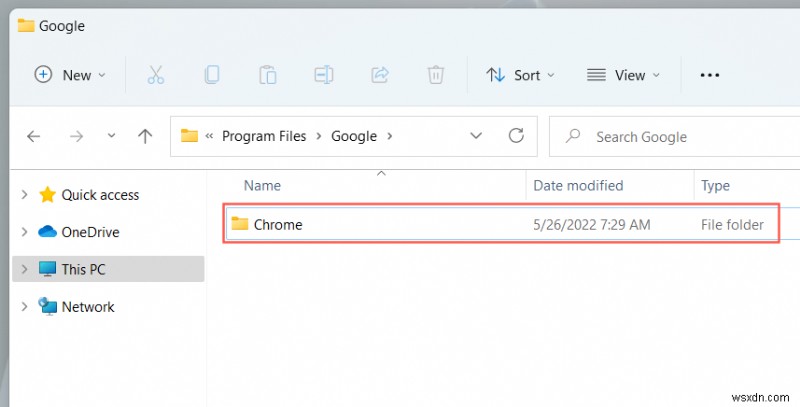800x407 pixels.
Task: Expand This PC tree node
Action: 24,269
